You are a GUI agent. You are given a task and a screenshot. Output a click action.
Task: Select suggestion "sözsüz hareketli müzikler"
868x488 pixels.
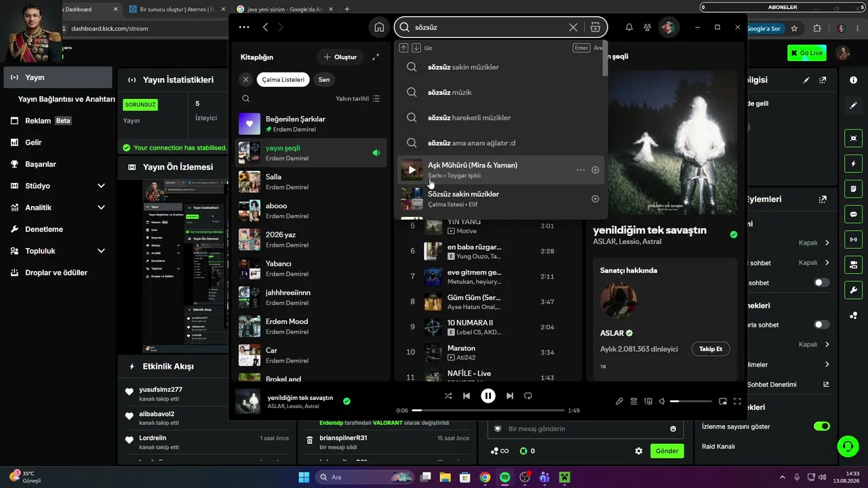[x=500, y=118]
